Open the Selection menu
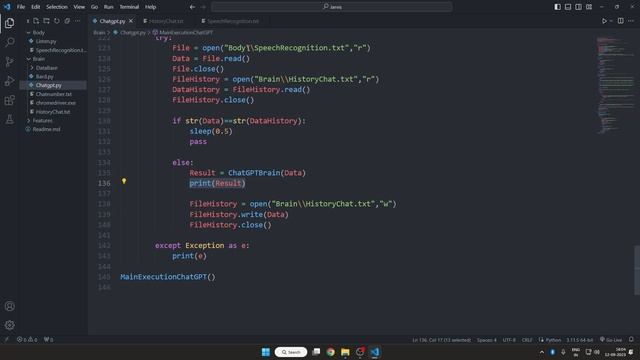The width and height of the screenshot is (640, 360). 57,7
